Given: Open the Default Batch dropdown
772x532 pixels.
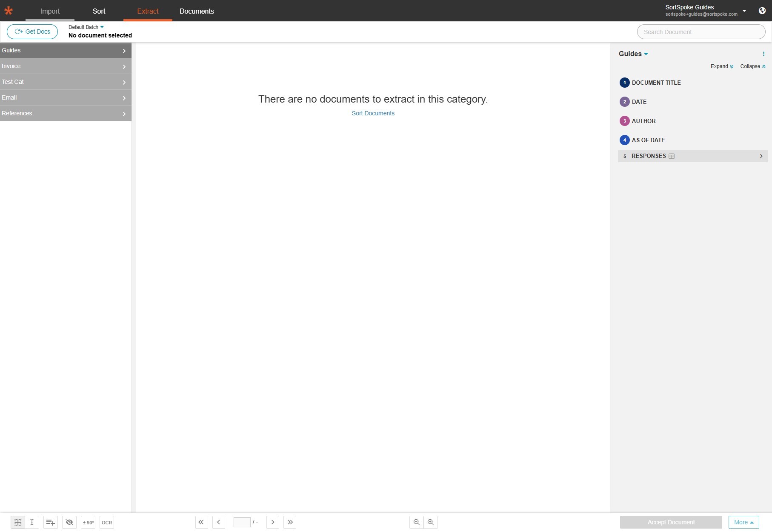Looking at the screenshot, I should coord(86,27).
